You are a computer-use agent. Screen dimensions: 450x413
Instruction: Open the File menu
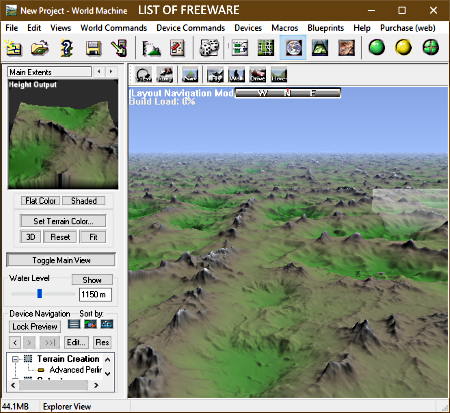pyautogui.click(x=12, y=28)
